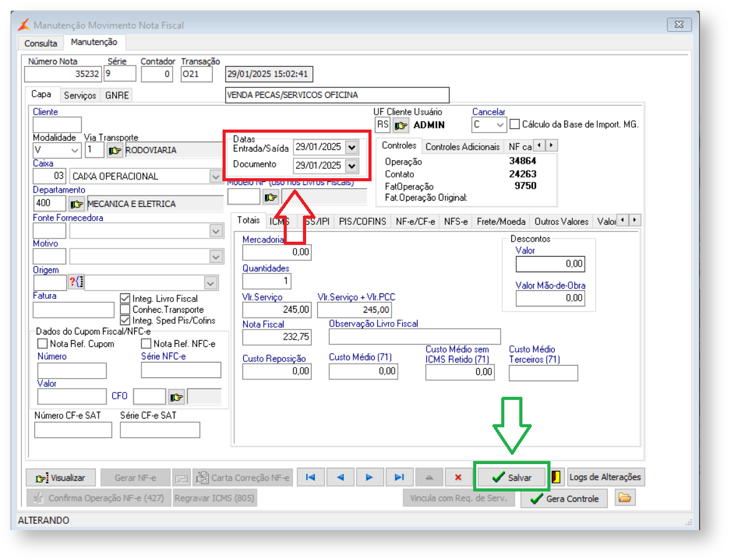Open the Origem dropdown
Viewport: 730px width, 560px height.
coord(211,283)
